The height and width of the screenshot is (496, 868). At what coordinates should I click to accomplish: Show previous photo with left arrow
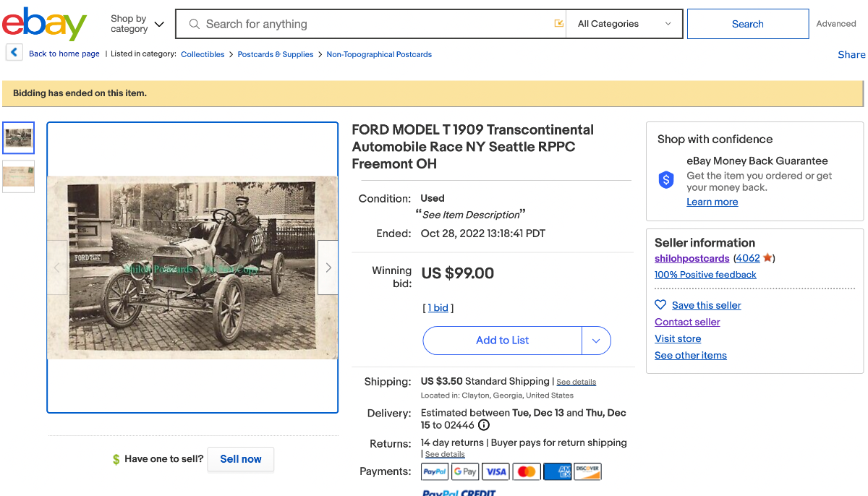pyautogui.click(x=57, y=268)
